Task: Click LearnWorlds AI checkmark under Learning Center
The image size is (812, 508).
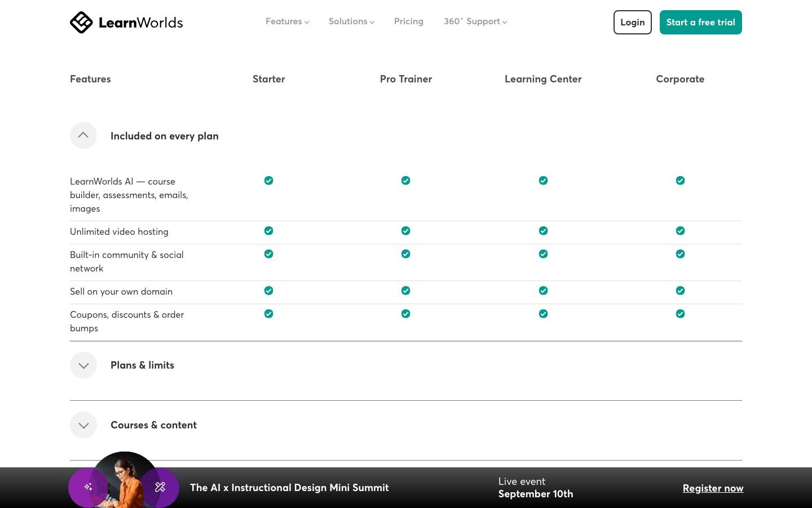Action: (x=543, y=181)
